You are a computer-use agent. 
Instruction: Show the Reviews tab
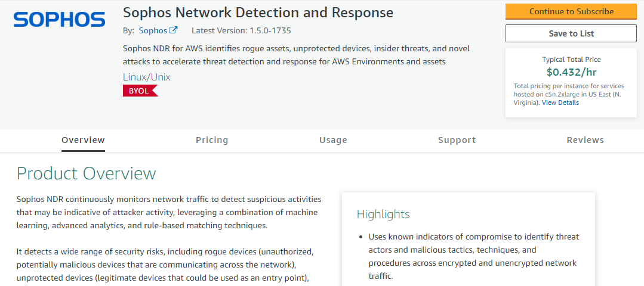585,140
